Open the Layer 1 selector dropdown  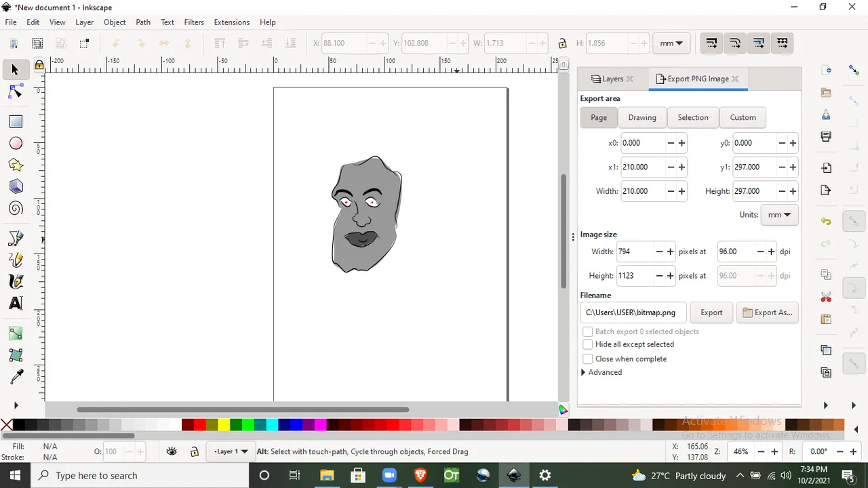click(231, 451)
